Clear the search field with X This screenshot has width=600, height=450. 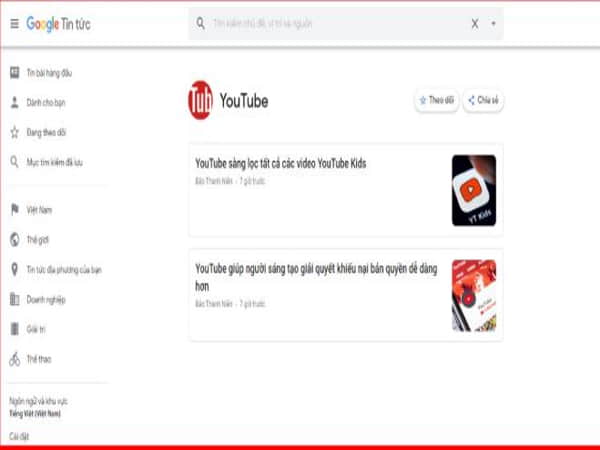pyautogui.click(x=475, y=24)
